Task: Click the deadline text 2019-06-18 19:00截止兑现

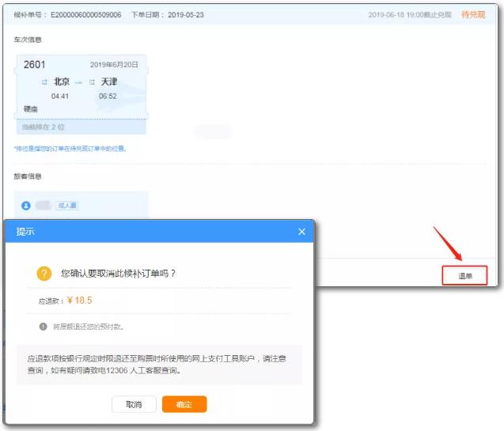Action: [x=410, y=15]
